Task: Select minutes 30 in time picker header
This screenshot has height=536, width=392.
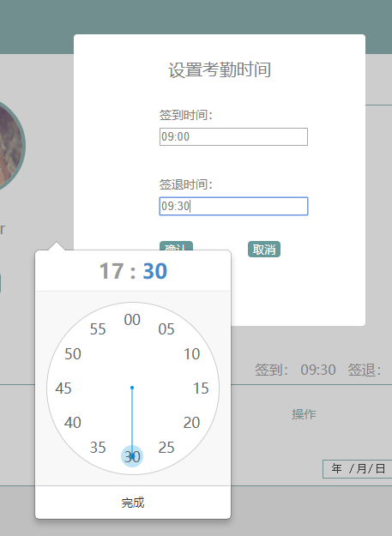Action: [x=155, y=271]
